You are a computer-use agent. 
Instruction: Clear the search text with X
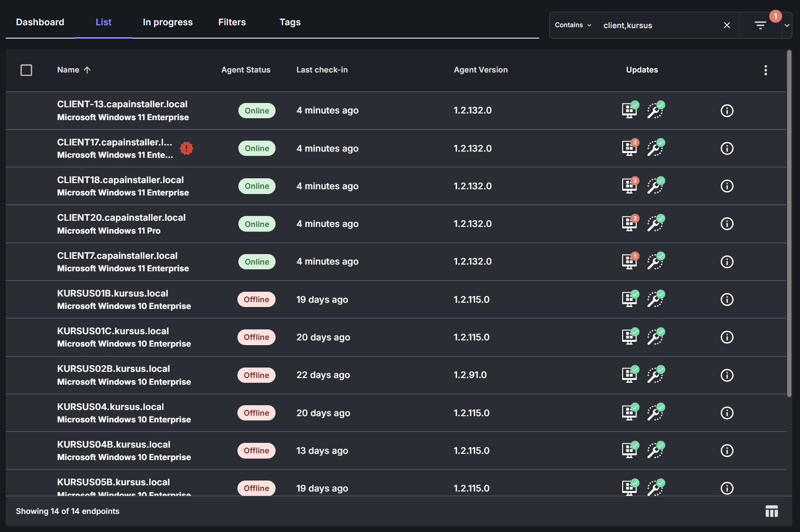[727, 25]
